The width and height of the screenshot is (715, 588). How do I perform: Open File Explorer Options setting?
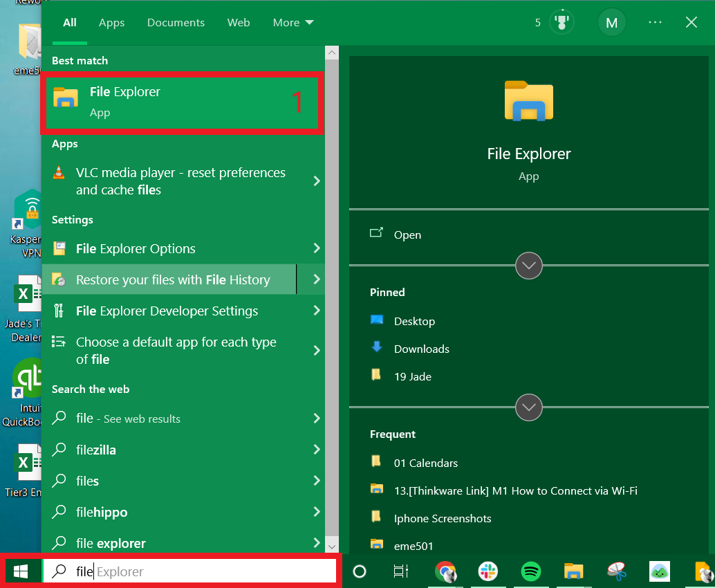169,248
